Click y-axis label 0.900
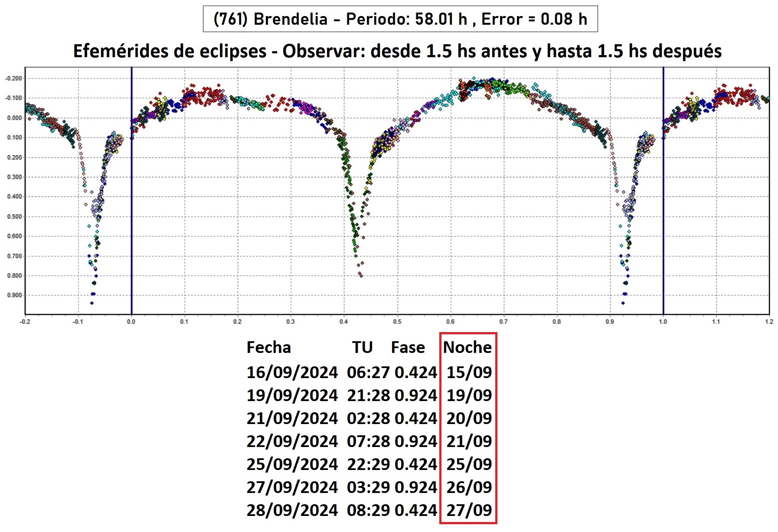 tap(14, 295)
